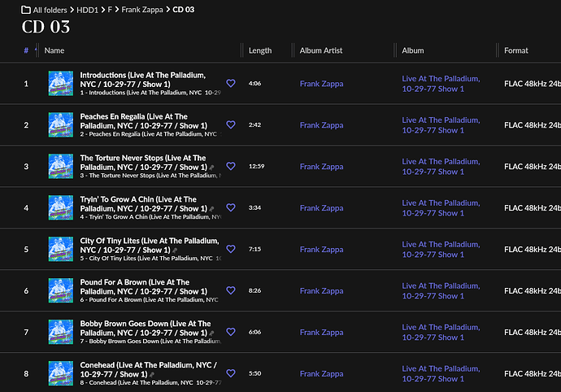Click the folder icon beside All folders
This screenshot has height=392, width=561.
click(27, 9)
